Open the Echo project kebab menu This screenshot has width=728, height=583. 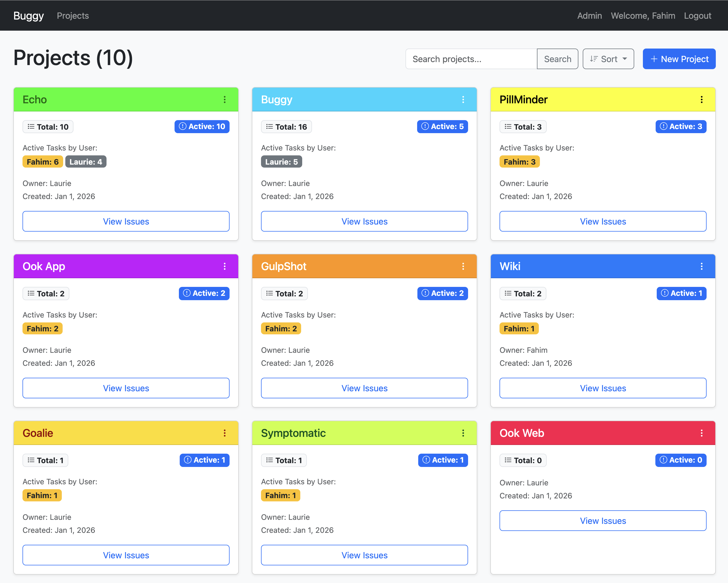click(x=224, y=99)
